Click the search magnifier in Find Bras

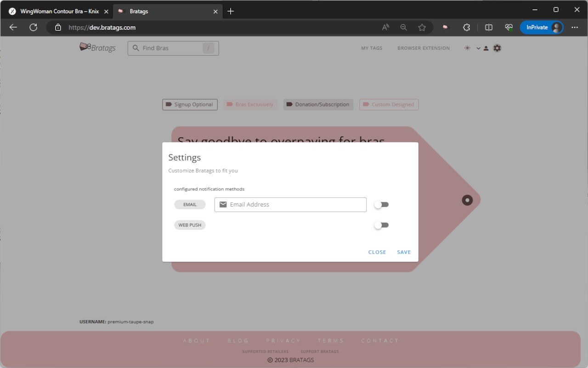(x=136, y=48)
